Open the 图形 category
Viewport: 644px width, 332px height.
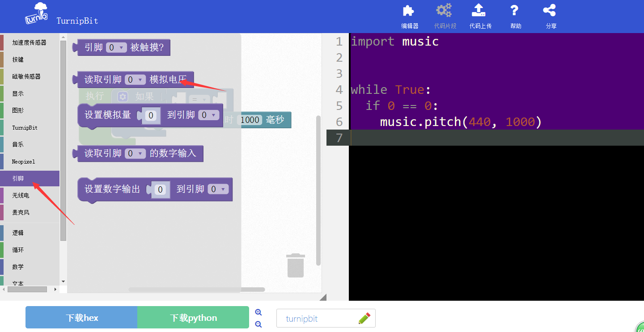click(30, 110)
